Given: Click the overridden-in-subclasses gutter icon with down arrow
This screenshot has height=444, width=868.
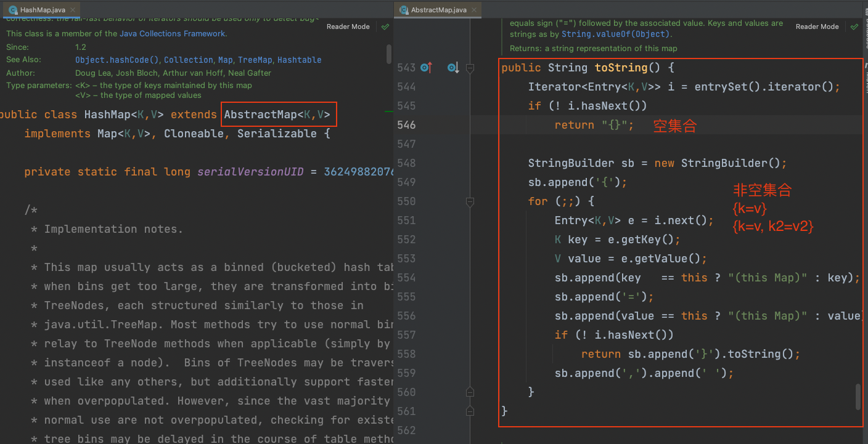Looking at the screenshot, I should [453, 68].
